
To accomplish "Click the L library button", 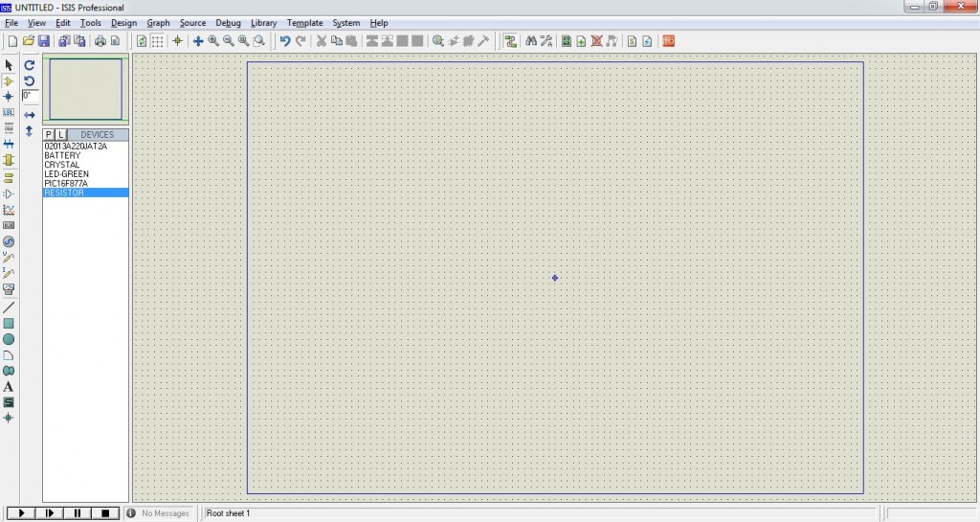I will click(60, 135).
